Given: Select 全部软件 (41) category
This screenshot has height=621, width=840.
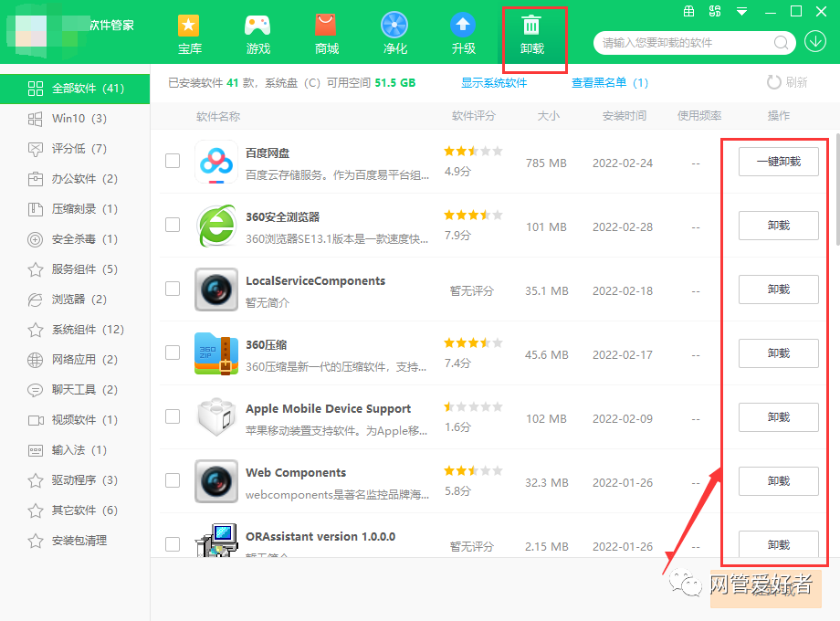Looking at the screenshot, I should [75, 89].
